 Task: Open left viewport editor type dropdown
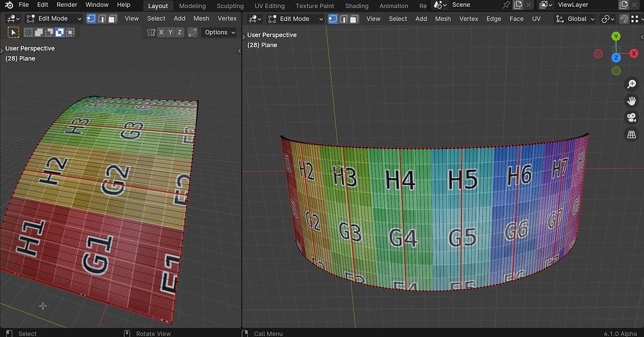click(14, 19)
